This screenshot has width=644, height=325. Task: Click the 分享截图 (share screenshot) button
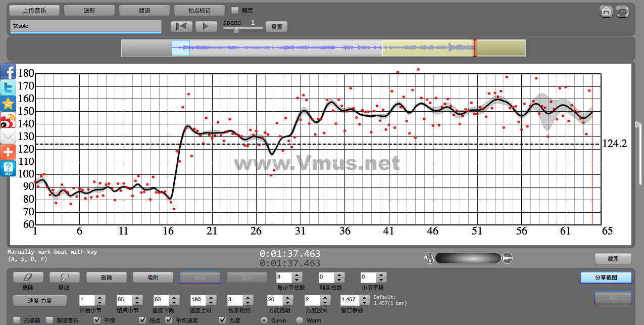606,277
